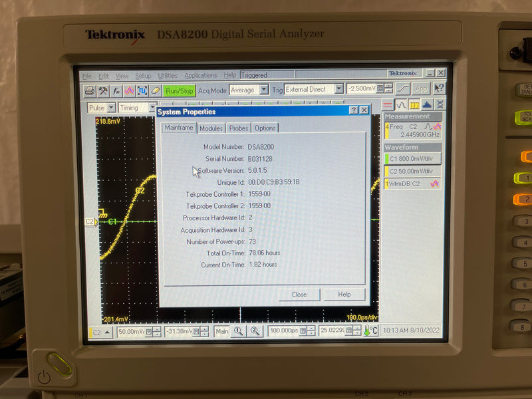Click the App toolbar button
This screenshot has height=399, width=532.
coord(421,88)
